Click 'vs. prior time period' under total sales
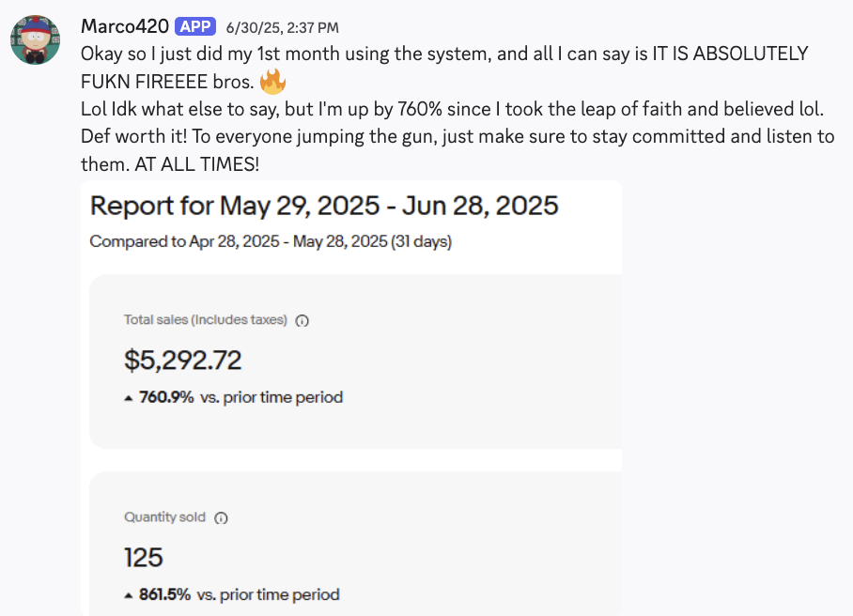Screen dimensions: 853x616 tap(271, 397)
